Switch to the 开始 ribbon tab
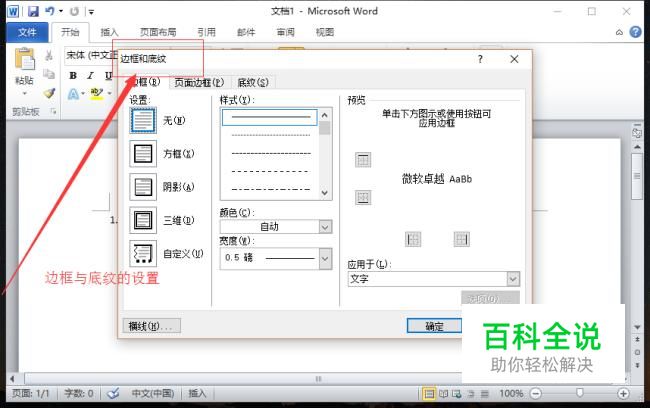Screen dimensions: 650x408 pos(70,32)
